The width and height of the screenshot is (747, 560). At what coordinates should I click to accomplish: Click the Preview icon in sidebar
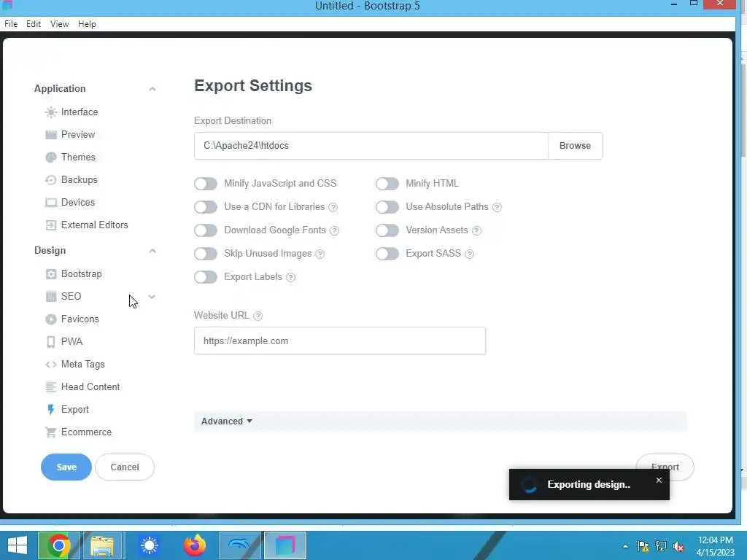pyautogui.click(x=50, y=135)
